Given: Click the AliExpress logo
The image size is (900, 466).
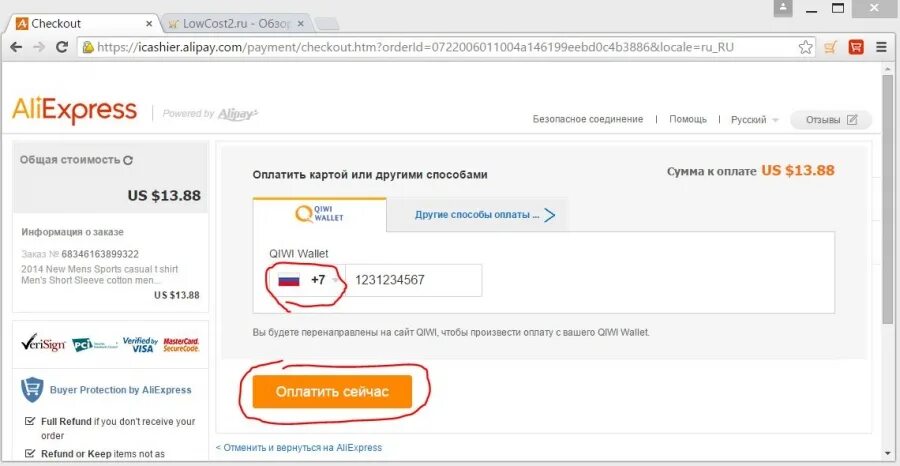Looking at the screenshot, I should [74, 110].
